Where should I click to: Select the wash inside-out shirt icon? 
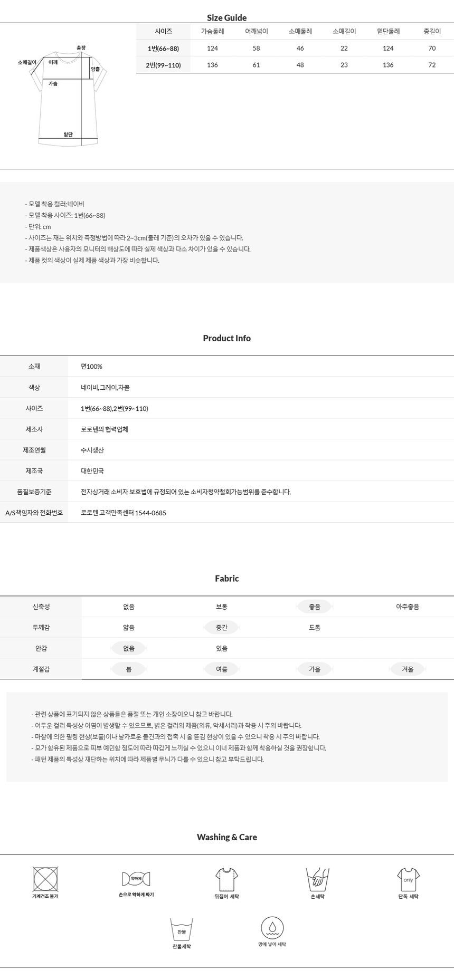(x=227, y=879)
